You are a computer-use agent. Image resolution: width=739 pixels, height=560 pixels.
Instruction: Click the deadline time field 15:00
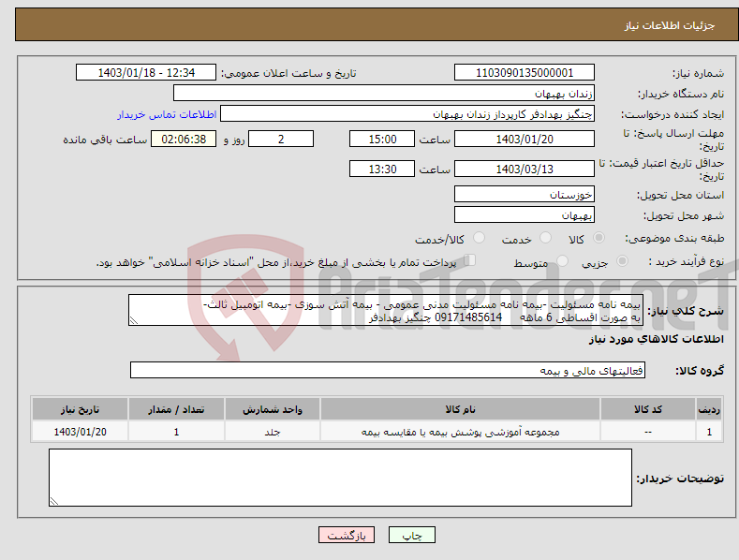tap(382, 139)
